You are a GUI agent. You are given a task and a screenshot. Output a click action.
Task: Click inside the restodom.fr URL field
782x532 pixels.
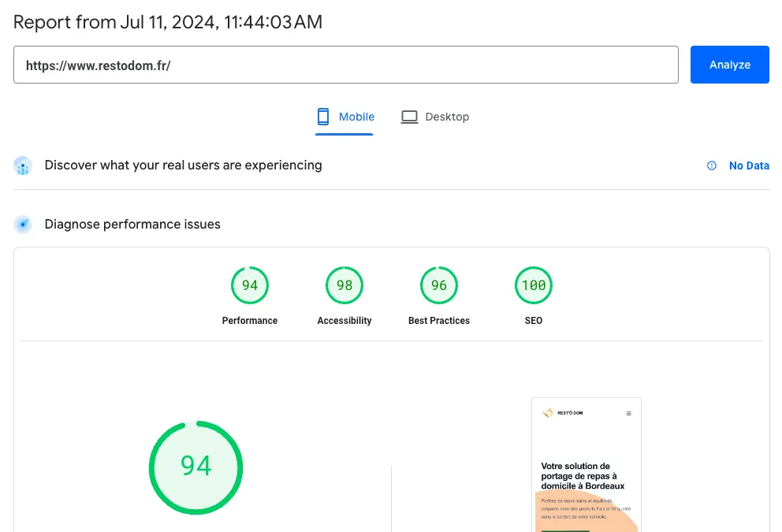click(346, 65)
